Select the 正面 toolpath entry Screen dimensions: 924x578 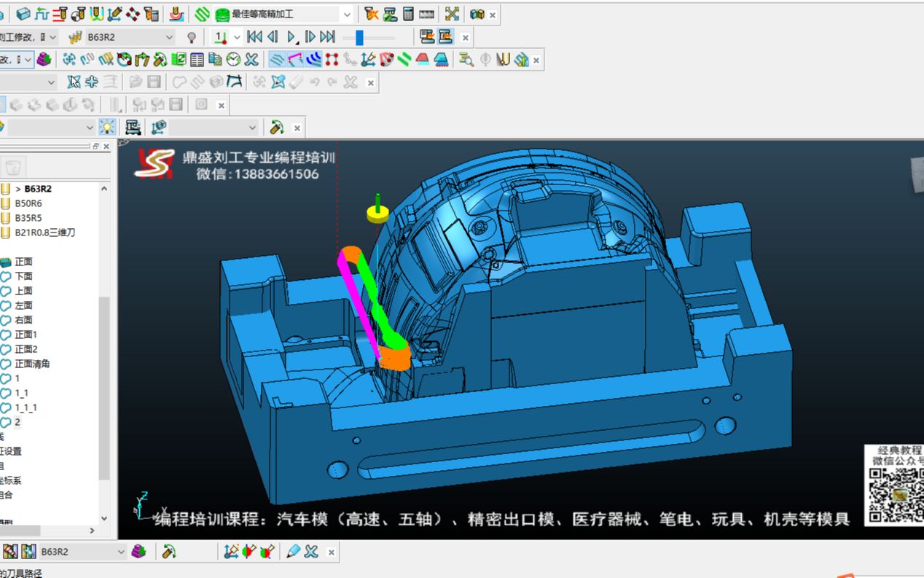pos(23,262)
